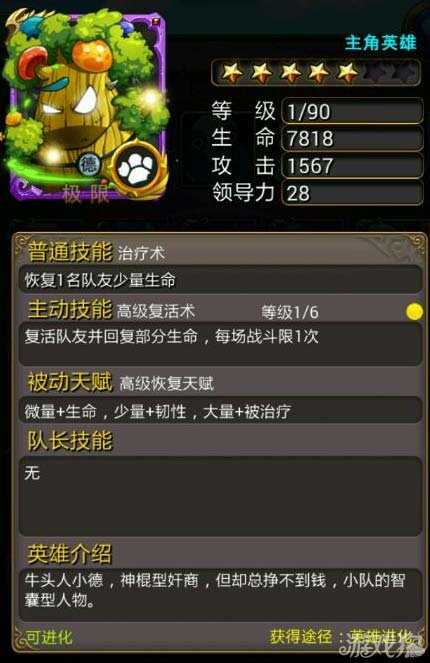Click the yellow dot beside 等级1/6
This screenshot has height=663, width=430.
pos(414,312)
